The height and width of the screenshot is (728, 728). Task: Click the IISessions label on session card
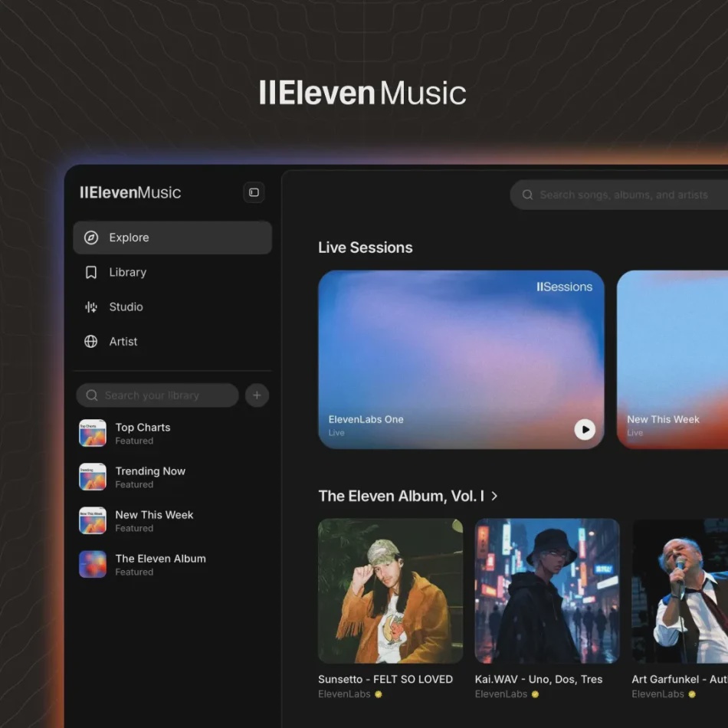tap(565, 287)
